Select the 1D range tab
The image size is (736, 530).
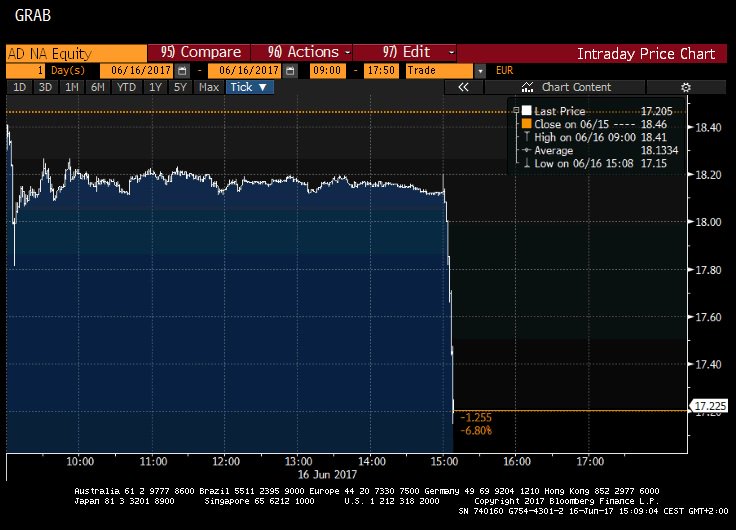(x=19, y=87)
